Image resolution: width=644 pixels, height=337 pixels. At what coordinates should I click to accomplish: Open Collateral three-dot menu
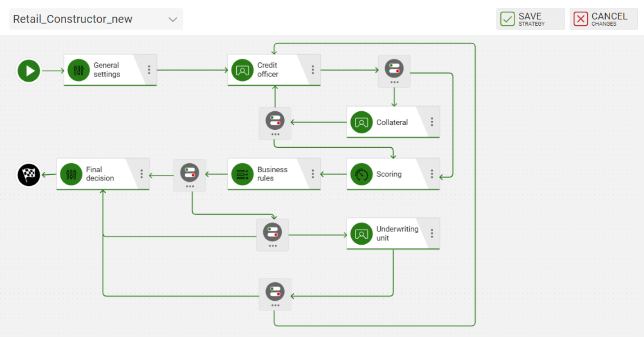[432, 122]
